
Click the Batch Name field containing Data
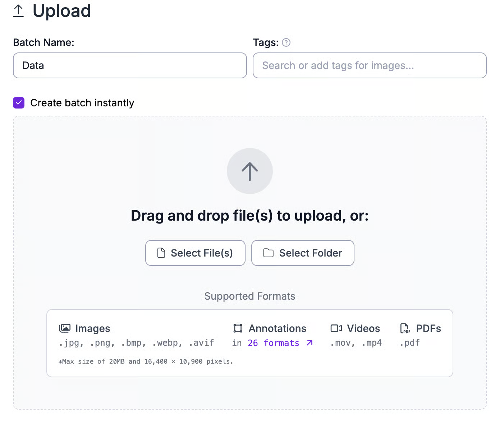[x=129, y=65]
